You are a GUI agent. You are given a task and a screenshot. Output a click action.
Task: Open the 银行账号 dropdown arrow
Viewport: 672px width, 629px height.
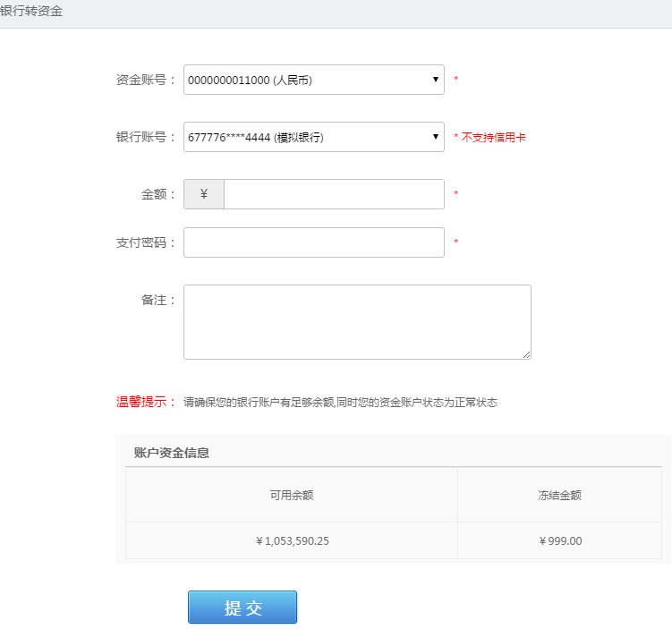coord(436,137)
